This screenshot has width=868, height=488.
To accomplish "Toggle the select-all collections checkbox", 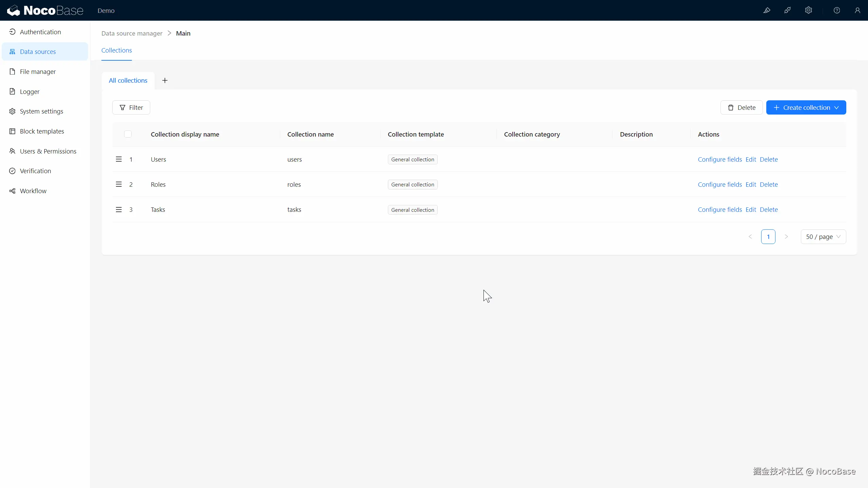I will [128, 134].
